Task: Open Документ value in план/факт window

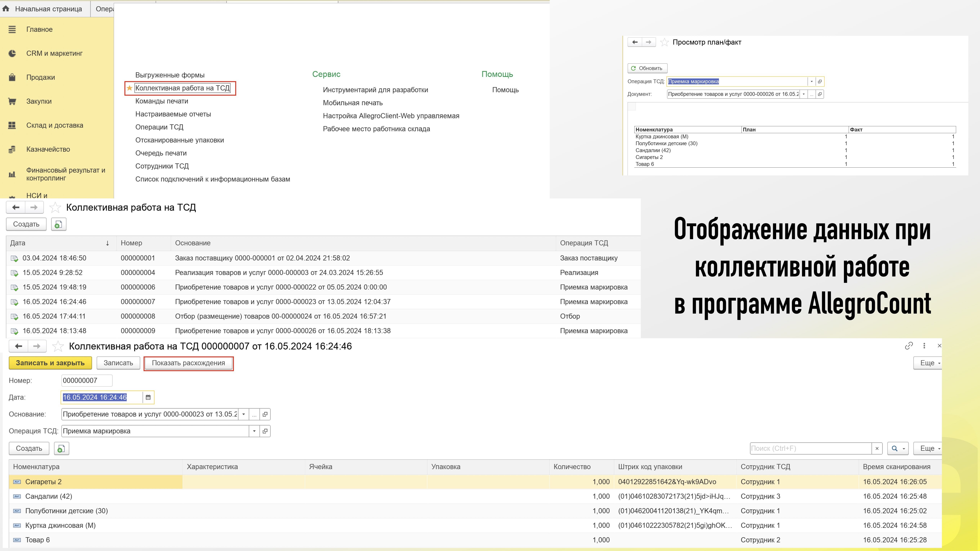Action: (820, 94)
